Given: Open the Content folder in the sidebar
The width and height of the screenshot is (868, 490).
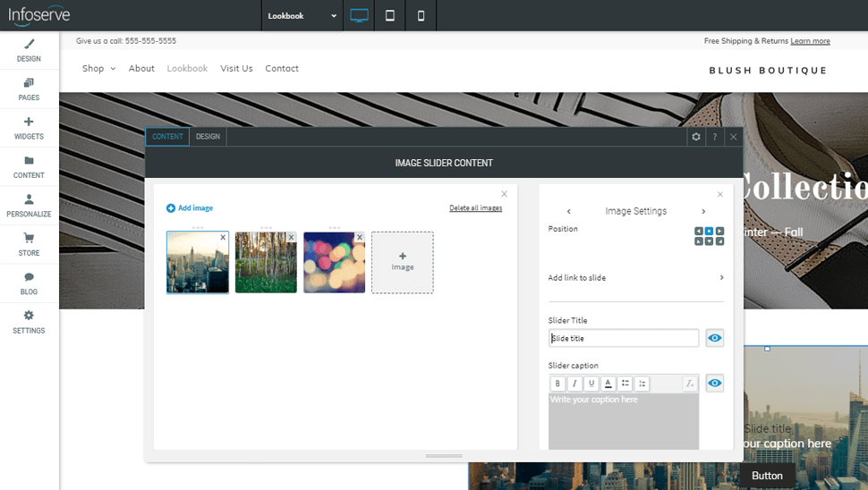Looking at the screenshot, I should (x=29, y=166).
